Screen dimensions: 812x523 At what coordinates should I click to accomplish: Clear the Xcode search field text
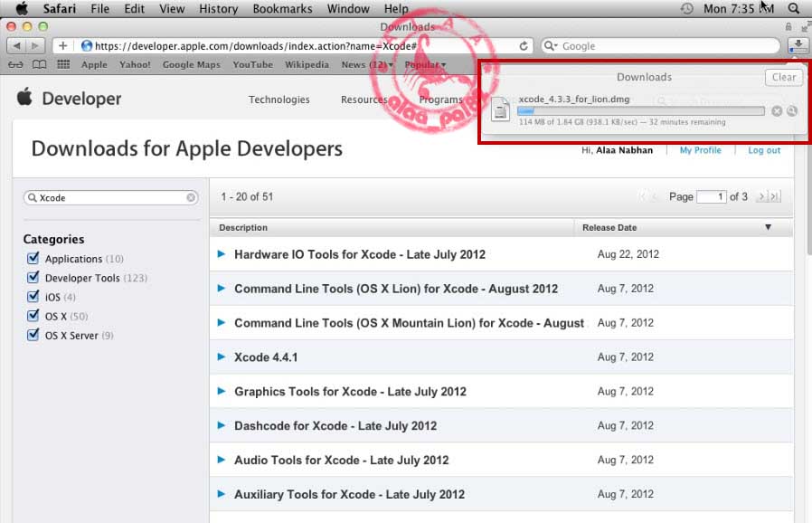pos(191,197)
